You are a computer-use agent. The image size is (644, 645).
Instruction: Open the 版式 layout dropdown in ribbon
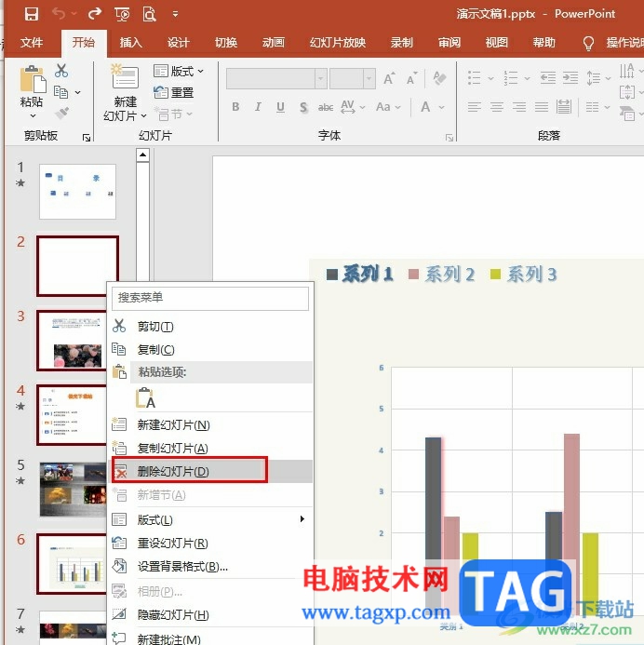[178, 71]
